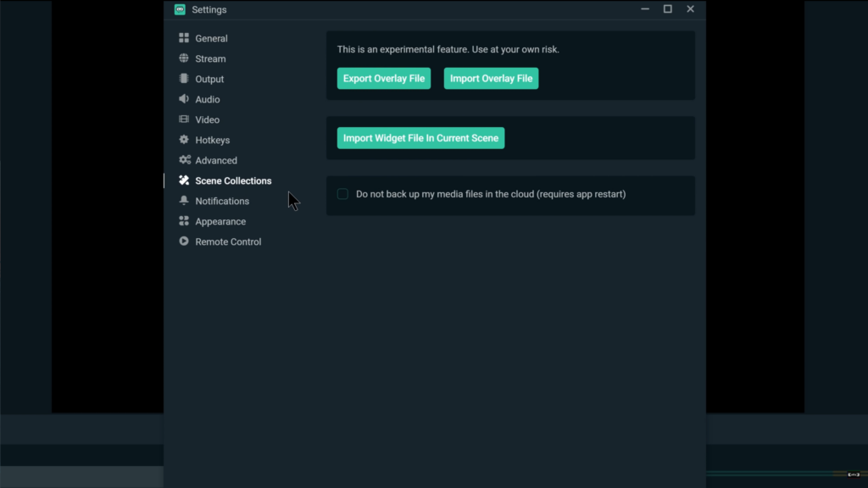Image resolution: width=868 pixels, height=488 pixels.
Task: Click the Video film icon
Action: coord(184,119)
